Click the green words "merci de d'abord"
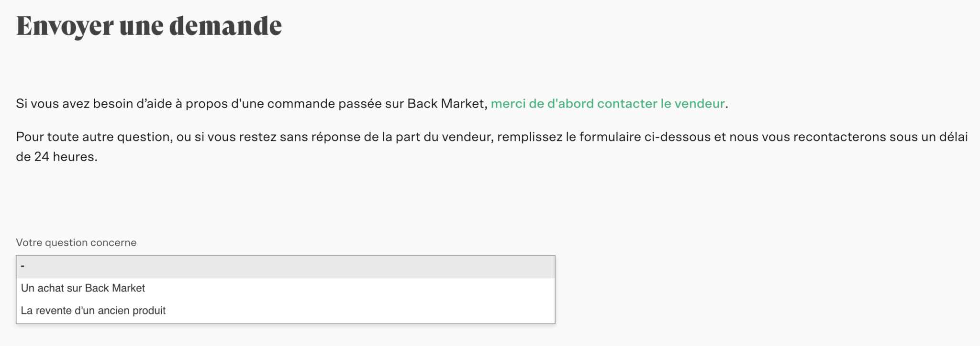The width and height of the screenshot is (980, 346). click(542, 104)
